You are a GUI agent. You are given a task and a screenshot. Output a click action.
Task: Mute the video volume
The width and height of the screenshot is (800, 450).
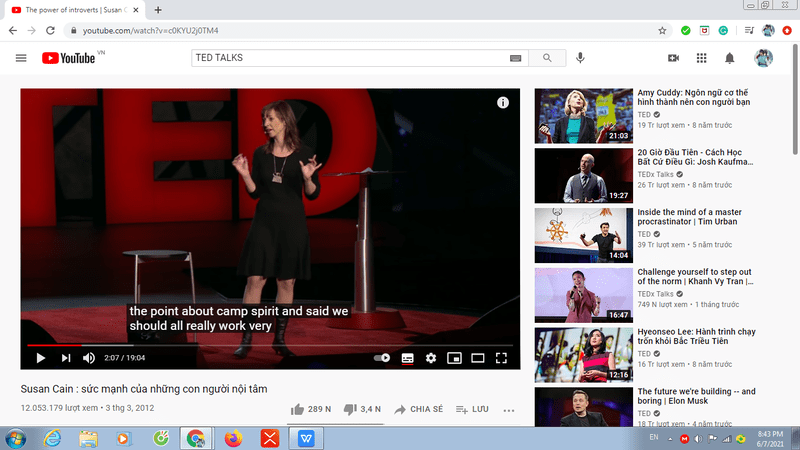[89, 358]
